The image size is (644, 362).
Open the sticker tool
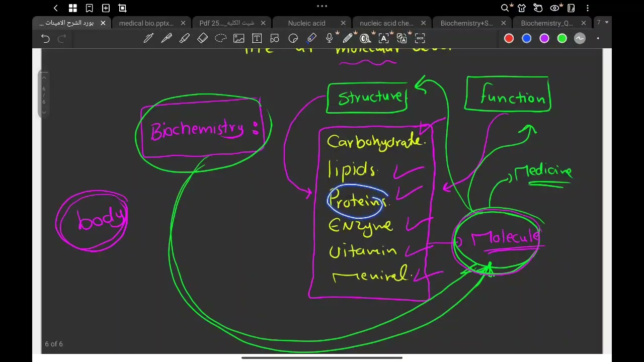[293, 38]
